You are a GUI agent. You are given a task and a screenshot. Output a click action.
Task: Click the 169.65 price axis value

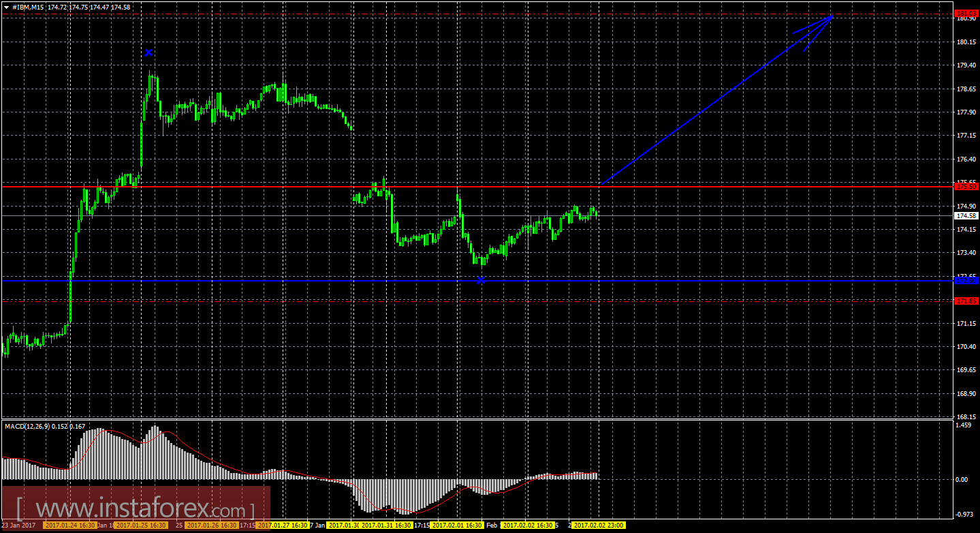pos(966,370)
